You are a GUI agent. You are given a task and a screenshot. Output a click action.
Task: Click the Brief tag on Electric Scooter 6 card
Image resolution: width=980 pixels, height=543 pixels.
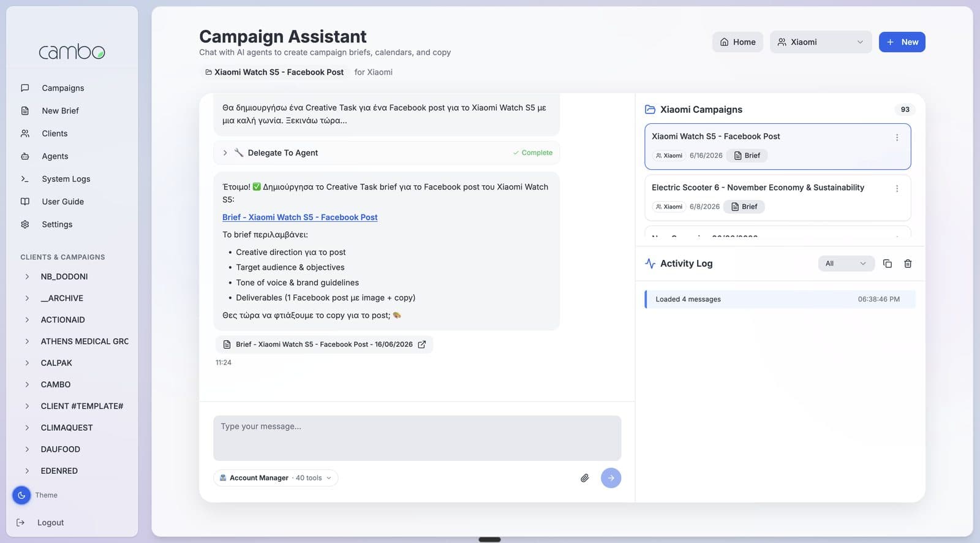(744, 207)
